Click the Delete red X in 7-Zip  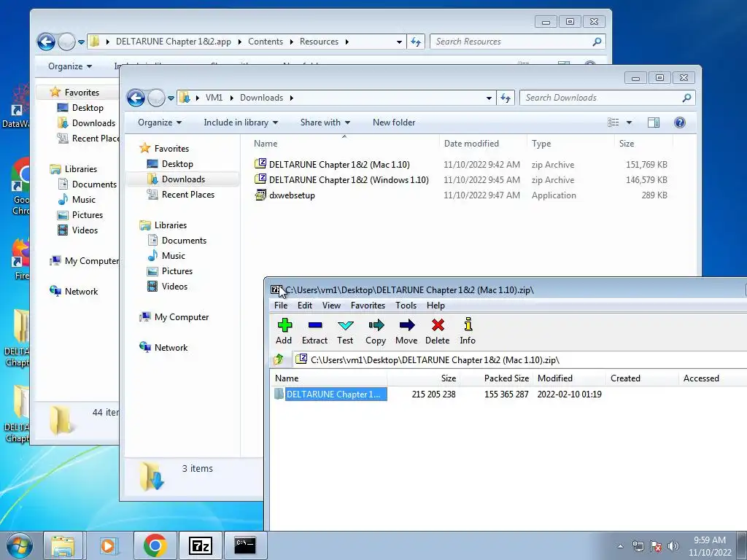pos(438,332)
